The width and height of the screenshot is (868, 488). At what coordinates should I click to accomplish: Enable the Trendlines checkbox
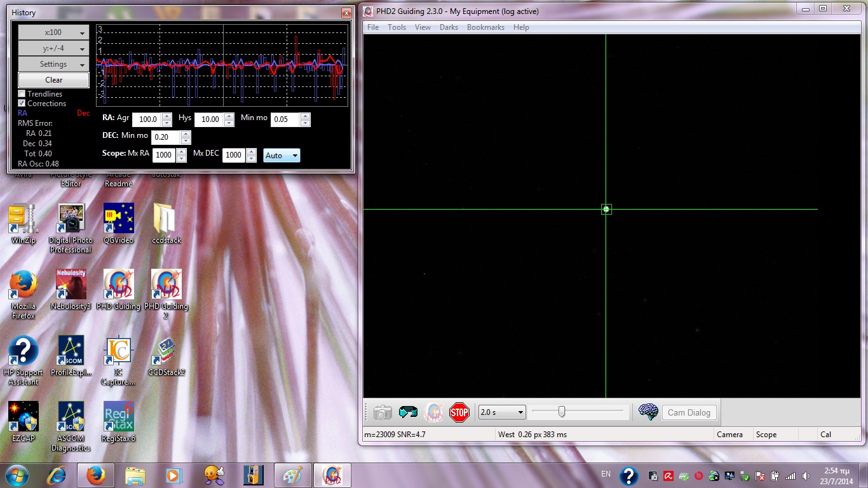(22, 94)
